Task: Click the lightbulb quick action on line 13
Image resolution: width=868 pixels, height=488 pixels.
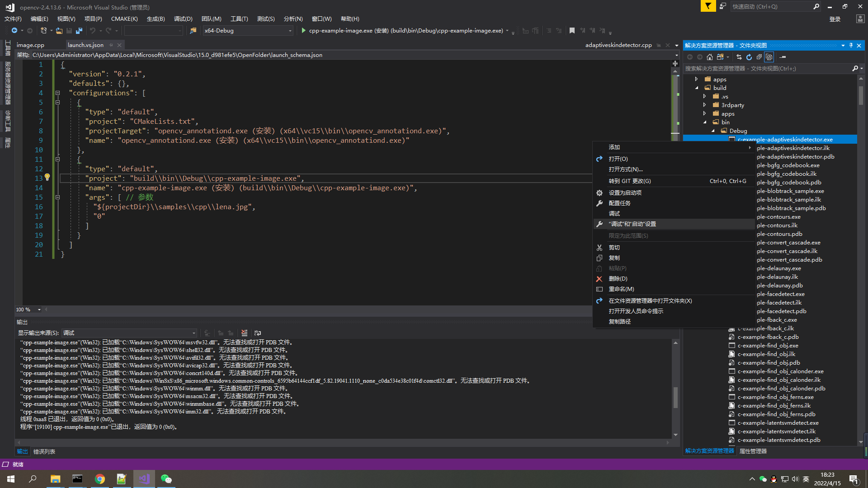Action: (47, 178)
